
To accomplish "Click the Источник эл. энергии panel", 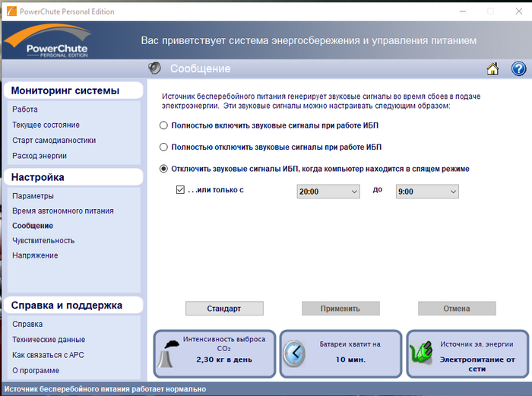I will (x=467, y=353).
